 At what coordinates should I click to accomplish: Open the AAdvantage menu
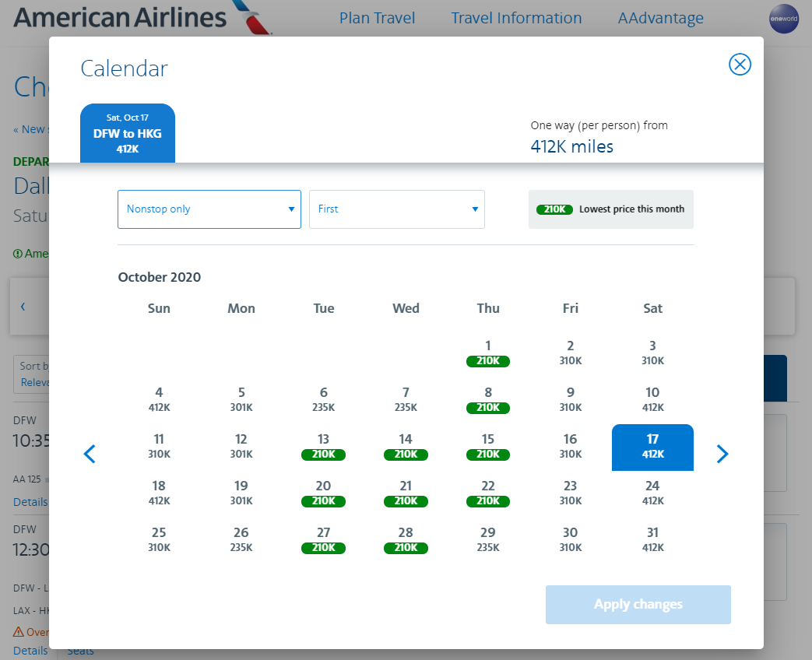(660, 18)
